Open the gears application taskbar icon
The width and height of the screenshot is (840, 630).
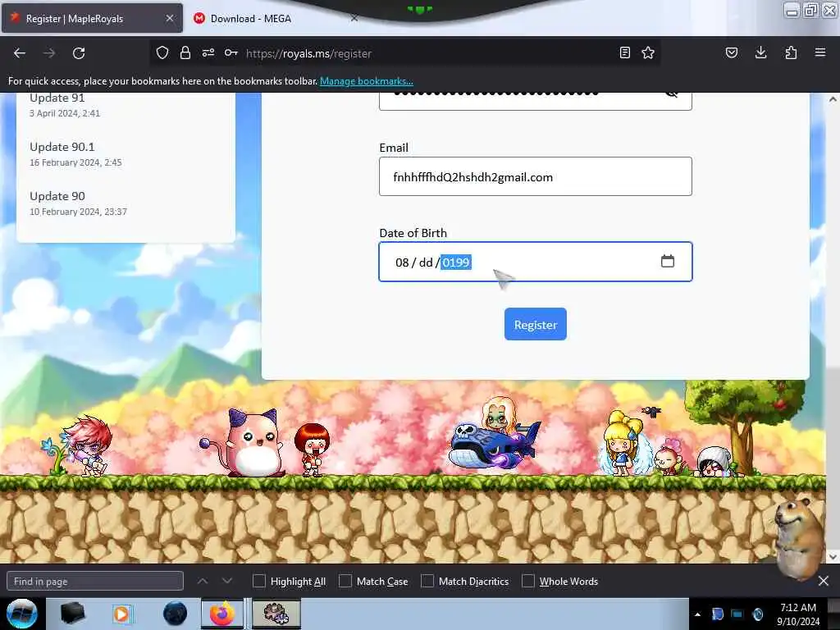pos(276,614)
